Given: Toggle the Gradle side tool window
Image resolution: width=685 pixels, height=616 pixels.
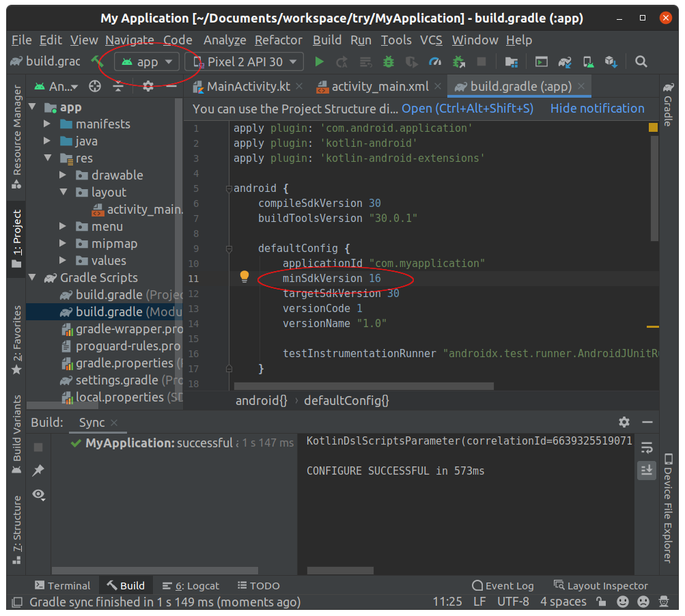Looking at the screenshot, I should (669, 104).
